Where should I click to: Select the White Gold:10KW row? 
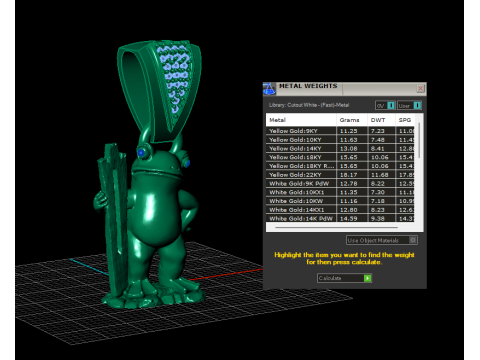tap(340, 201)
